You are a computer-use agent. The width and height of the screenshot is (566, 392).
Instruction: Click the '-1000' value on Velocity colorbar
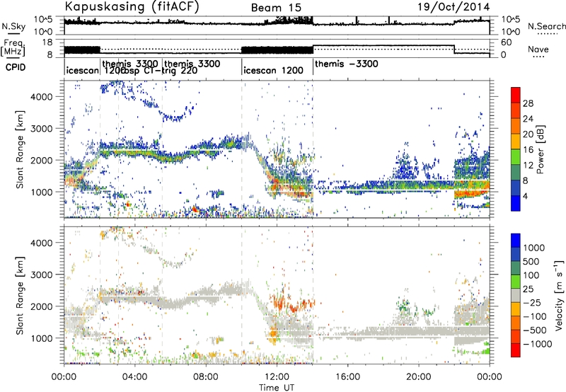pos(536,344)
